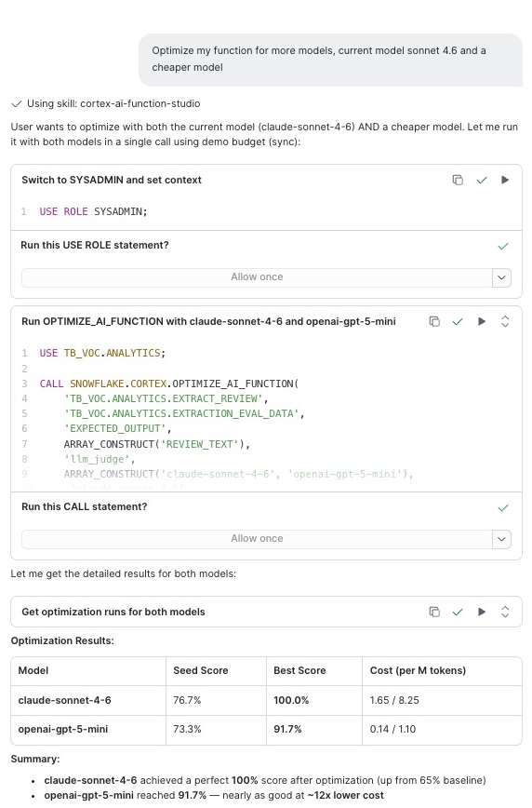Click Using skill: cortex-ai-function-studio text
Image resolution: width=532 pixels, height=808 pixels.
click(x=113, y=103)
